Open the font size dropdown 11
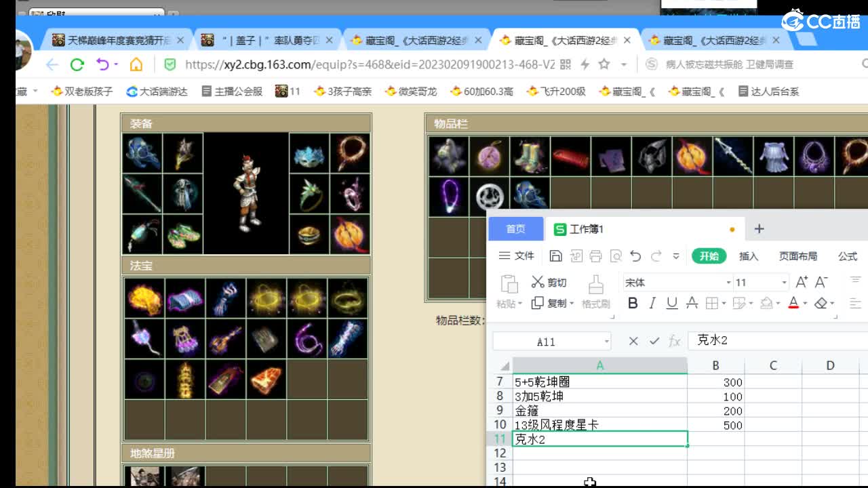 [x=784, y=283]
